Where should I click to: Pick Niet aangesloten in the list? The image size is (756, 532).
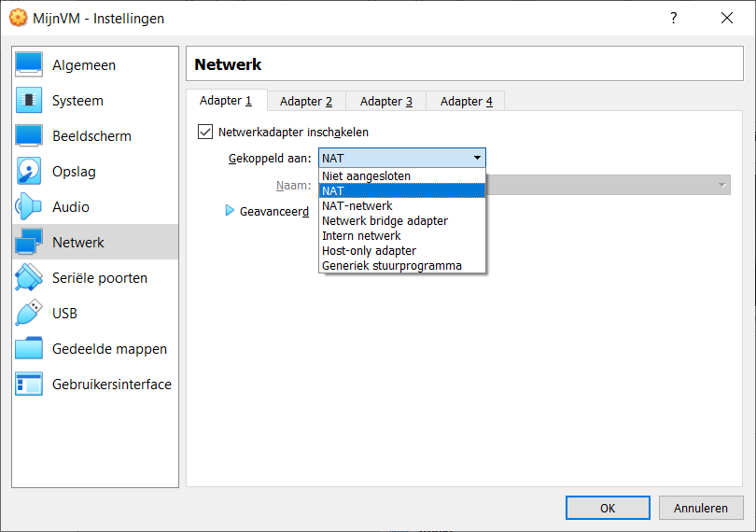pos(366,176)
